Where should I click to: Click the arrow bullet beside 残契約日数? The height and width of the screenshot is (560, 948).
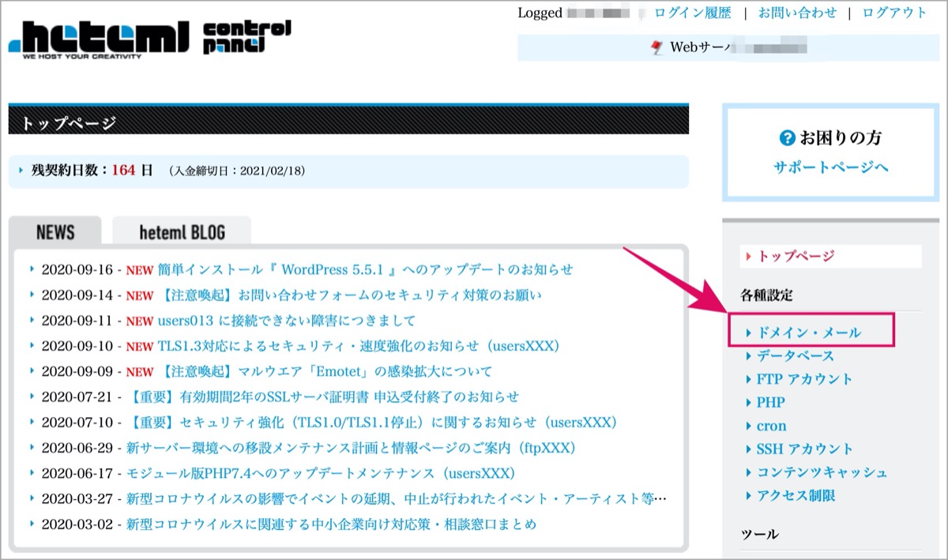(x=21, y=170)
